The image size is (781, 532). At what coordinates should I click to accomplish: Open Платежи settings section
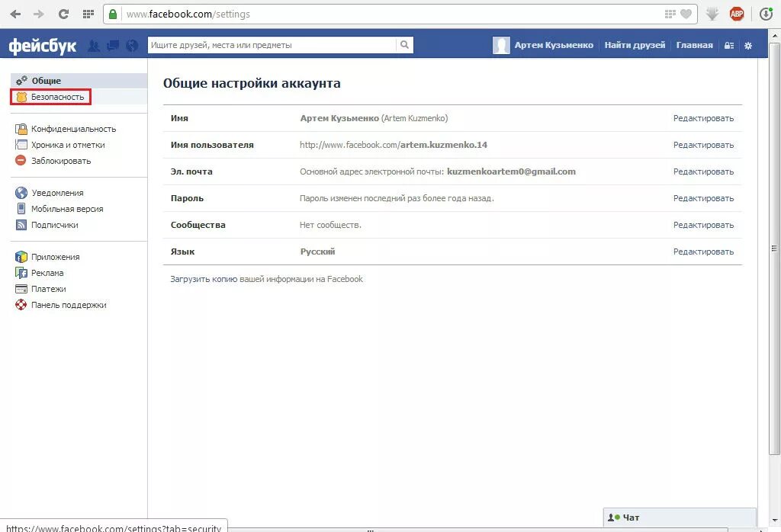point(48,289)
